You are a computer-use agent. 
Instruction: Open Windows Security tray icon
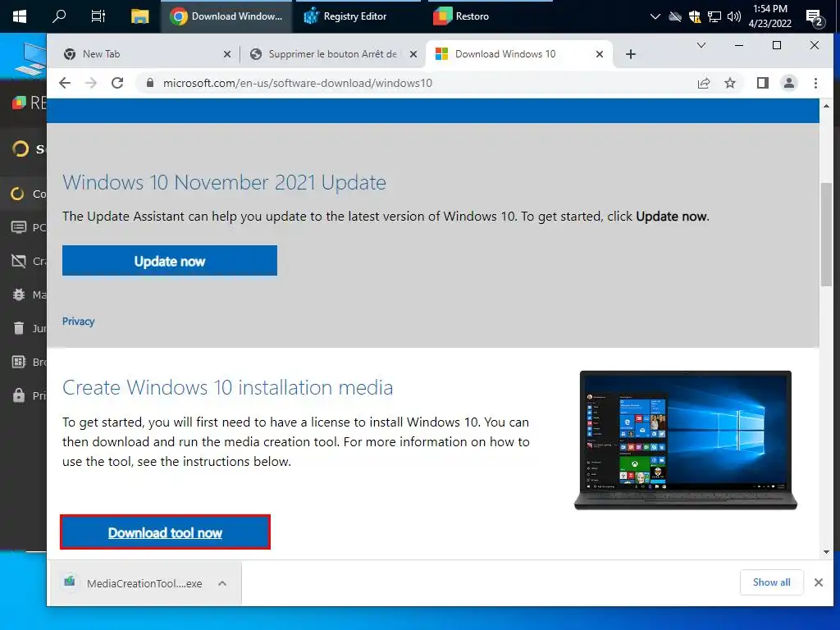695,16
